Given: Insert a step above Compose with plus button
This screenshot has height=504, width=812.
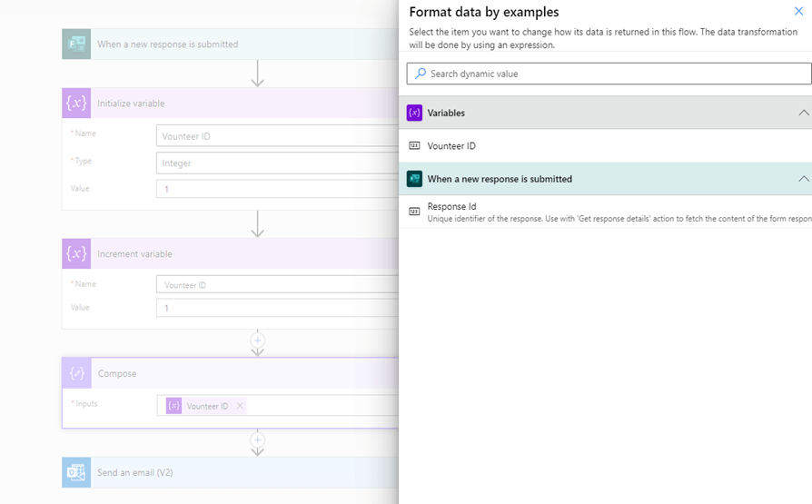Looking at the screenshot, I should pos(257,341).
